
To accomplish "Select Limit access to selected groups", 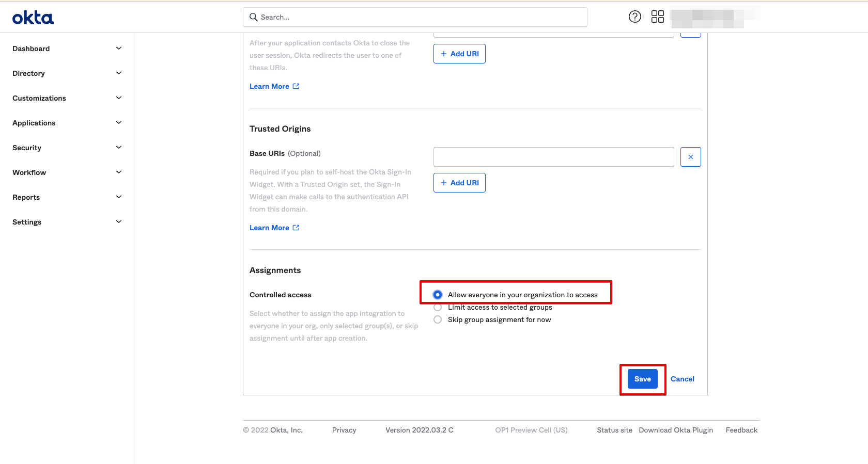I will (438, 308).
